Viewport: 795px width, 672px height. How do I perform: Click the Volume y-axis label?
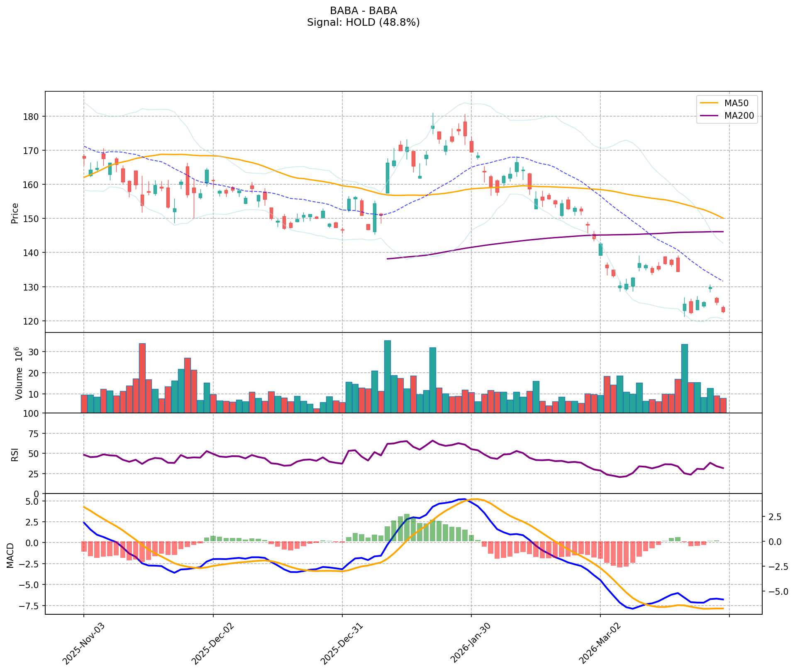click(x=18, y=373)
